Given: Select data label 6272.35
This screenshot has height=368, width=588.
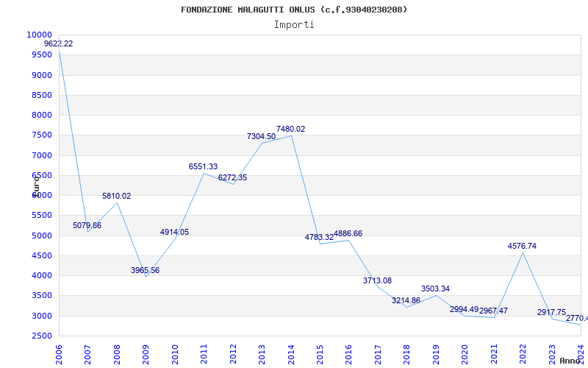Looking at the screenshot, I should click(232, 177).
